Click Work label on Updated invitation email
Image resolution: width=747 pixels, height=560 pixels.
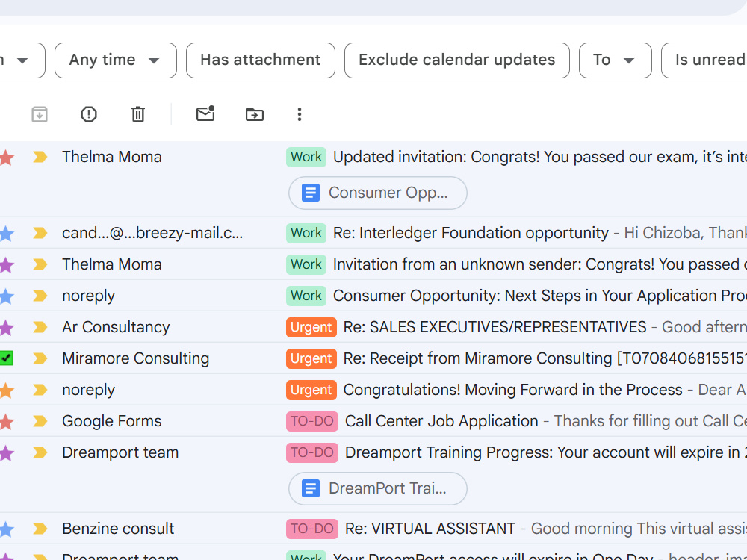[306, 157]
